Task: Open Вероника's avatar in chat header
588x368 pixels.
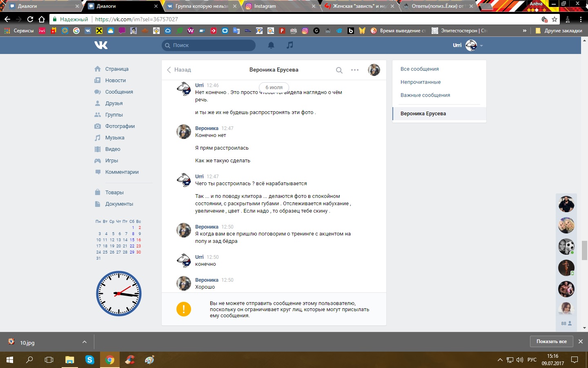Action: coord(374,70)
